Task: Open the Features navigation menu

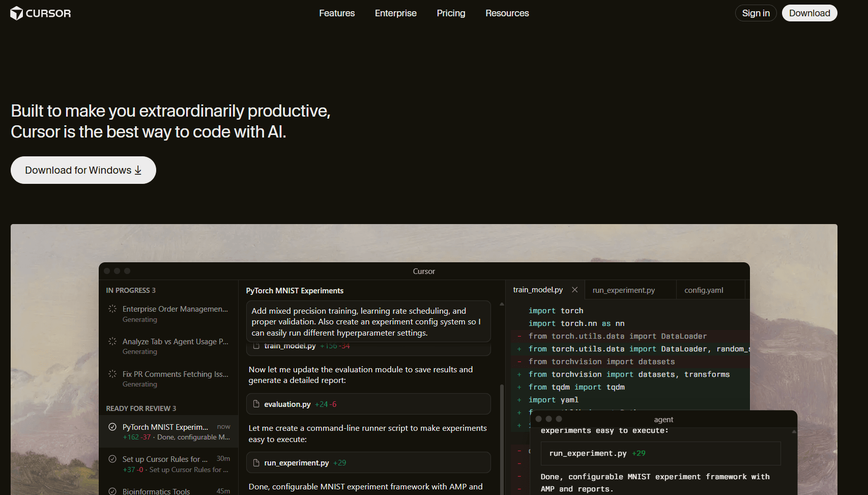Action: pyautogui.click(x=337, y=13)
